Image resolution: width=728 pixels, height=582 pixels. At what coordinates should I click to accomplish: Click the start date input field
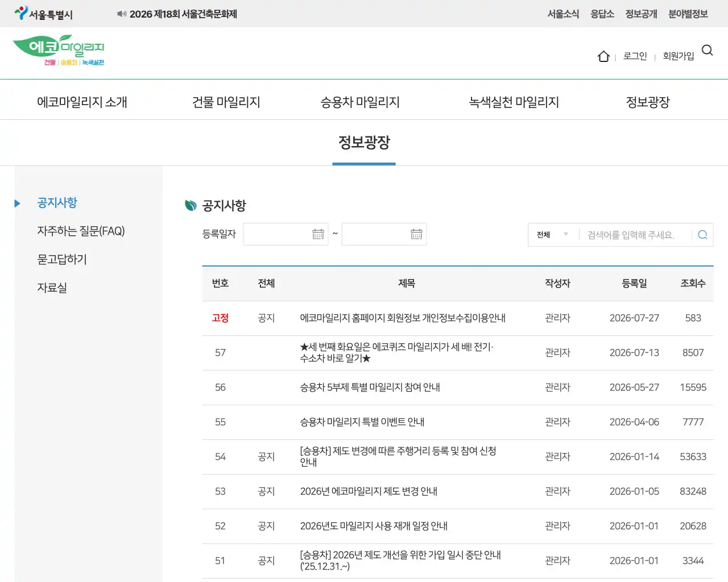point(286,234)
